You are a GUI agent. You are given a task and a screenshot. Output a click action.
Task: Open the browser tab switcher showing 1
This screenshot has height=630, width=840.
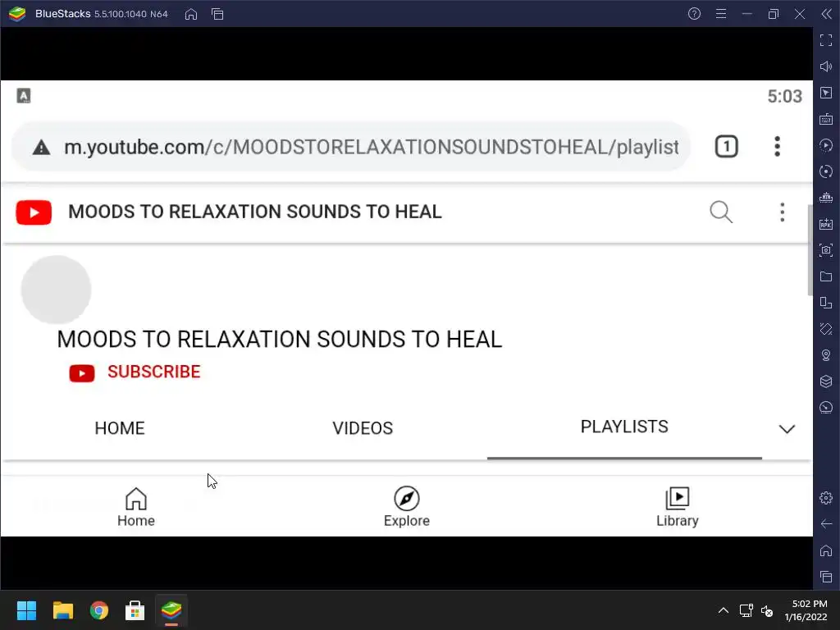(x=727, y=147)
